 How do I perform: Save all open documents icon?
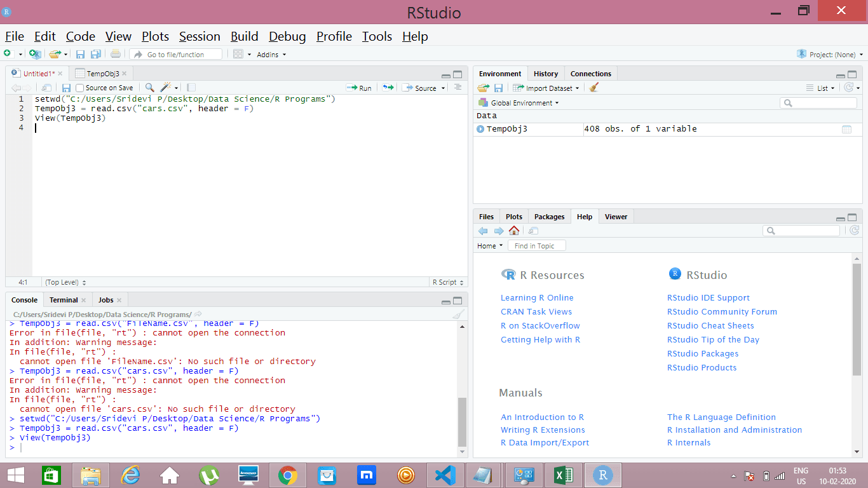pyautogui.click(x=96, y=55)
